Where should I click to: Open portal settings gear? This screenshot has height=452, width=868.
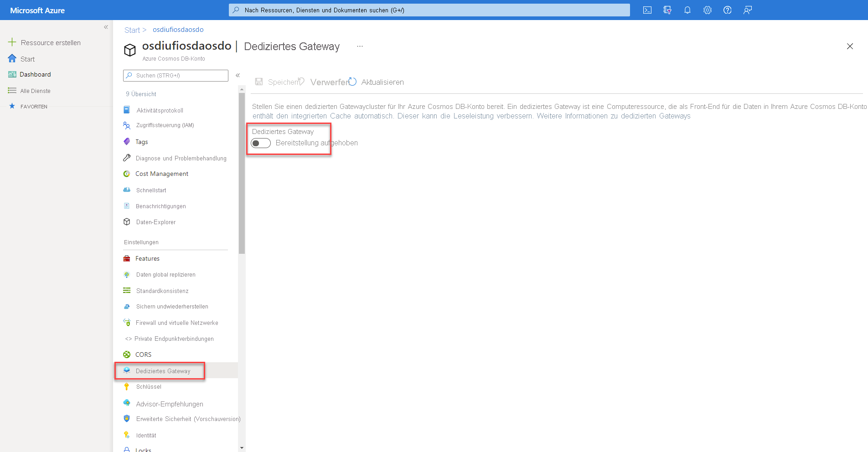click(708, 10)
